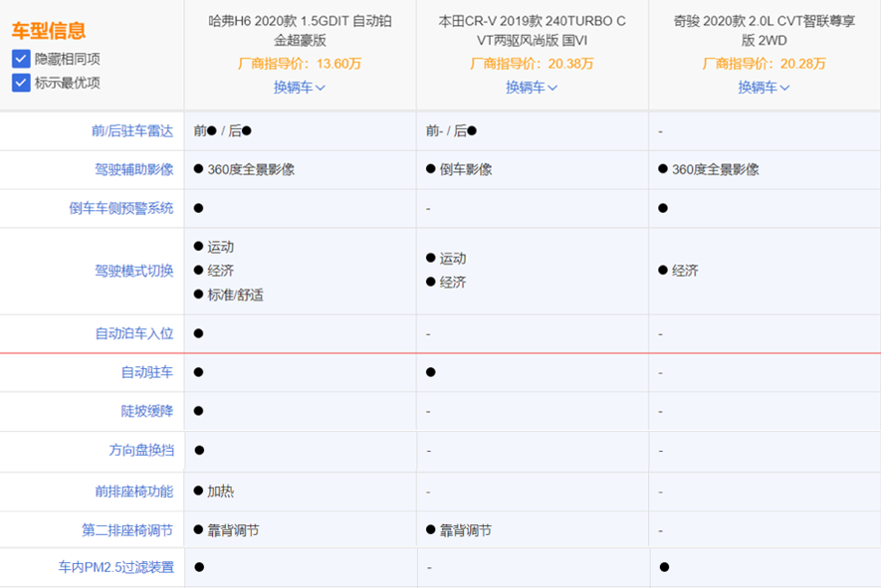Image resolution: width=881 pixels, height=588 pixels.
Task: Click the 车内PM2.5过滤装置 row label
Action: pyautogui.click(x=116, y=567)
